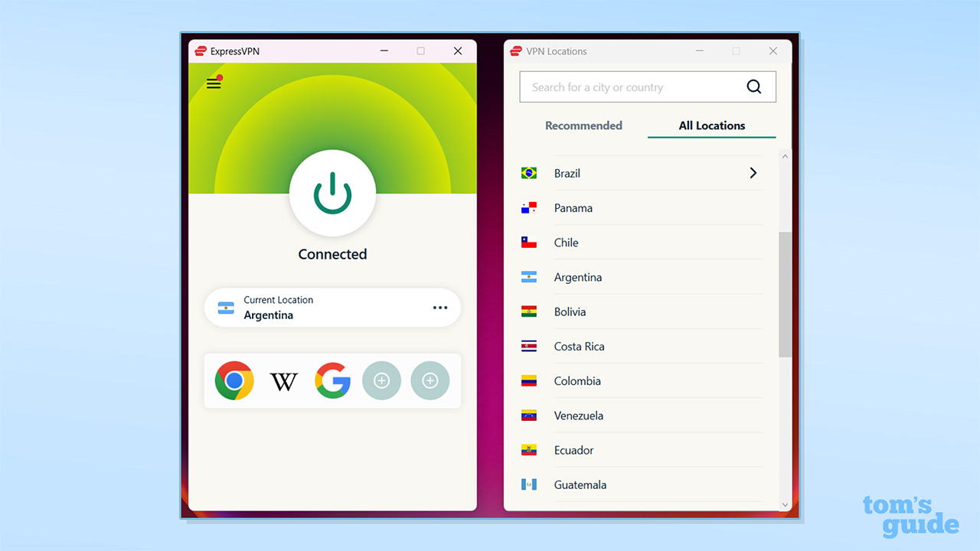Minimize the VPN Locations window

699,51
